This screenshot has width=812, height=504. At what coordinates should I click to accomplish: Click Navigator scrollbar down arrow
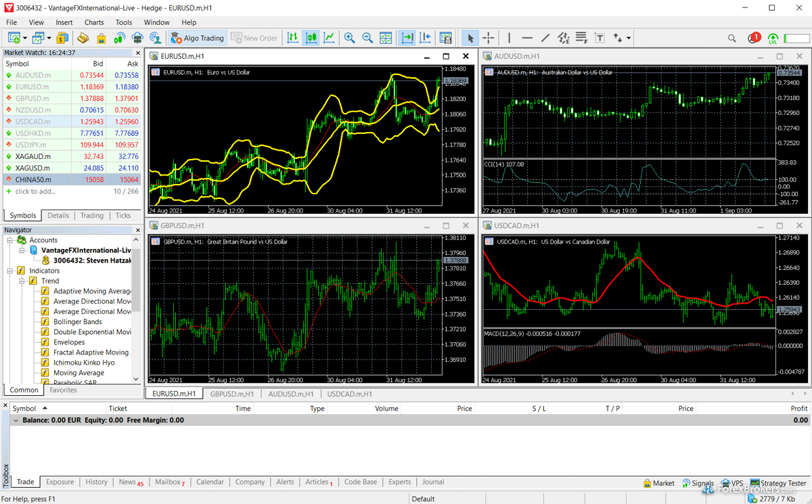(137, 380)
